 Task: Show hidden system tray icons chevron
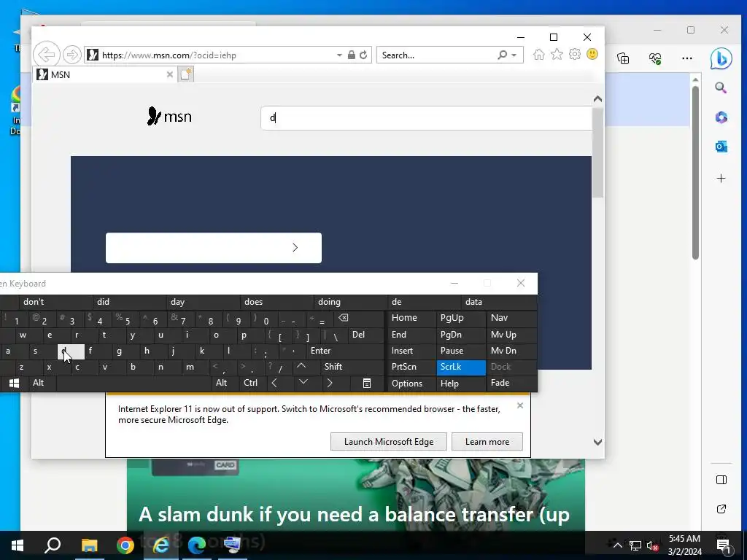[x=617, y=545]
